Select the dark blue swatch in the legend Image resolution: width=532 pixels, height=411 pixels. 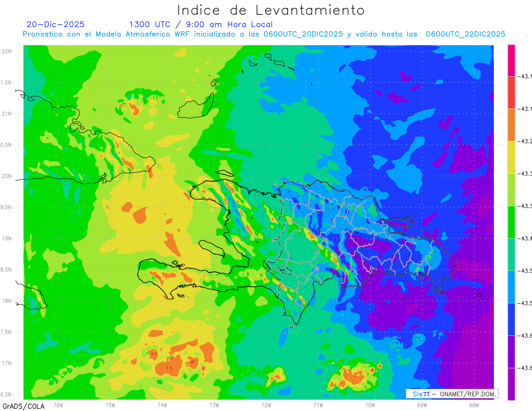[x=511, y=319]
